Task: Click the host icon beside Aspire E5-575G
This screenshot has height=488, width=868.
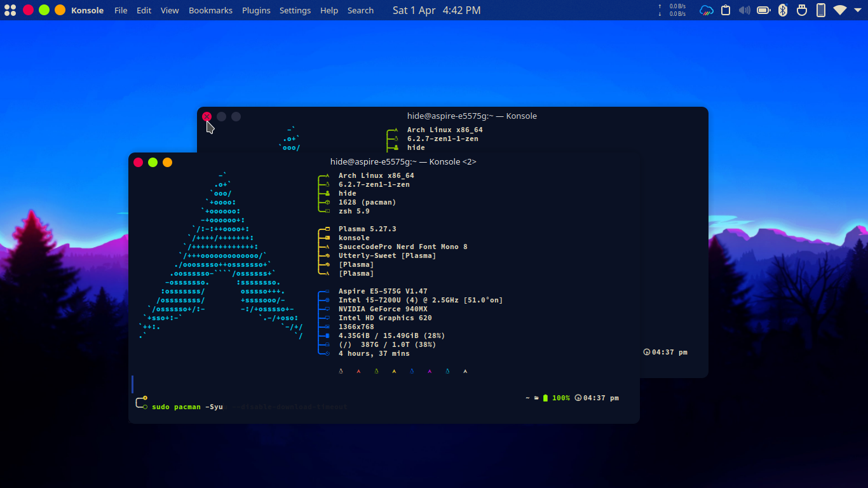Action: 327,291
